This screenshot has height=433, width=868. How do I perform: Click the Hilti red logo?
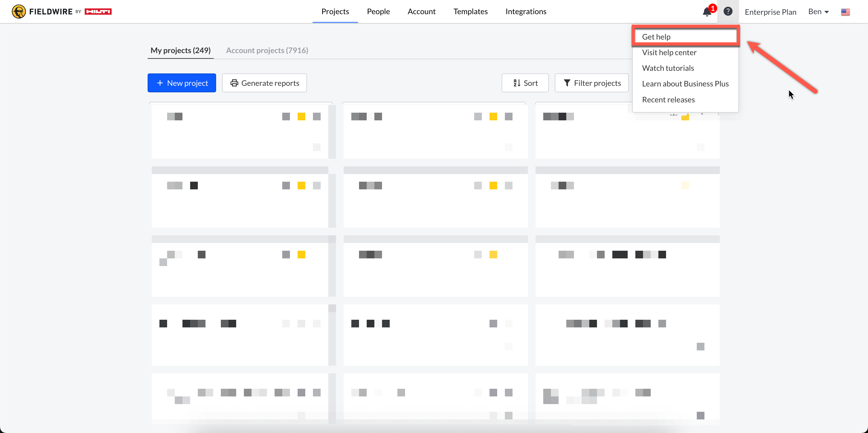click(x=98, y=12)
